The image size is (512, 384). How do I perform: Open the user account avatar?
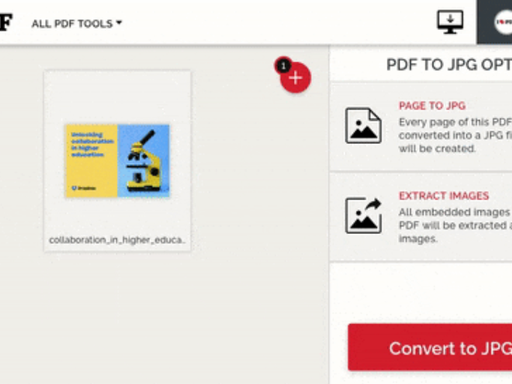[x=502, y=22]
